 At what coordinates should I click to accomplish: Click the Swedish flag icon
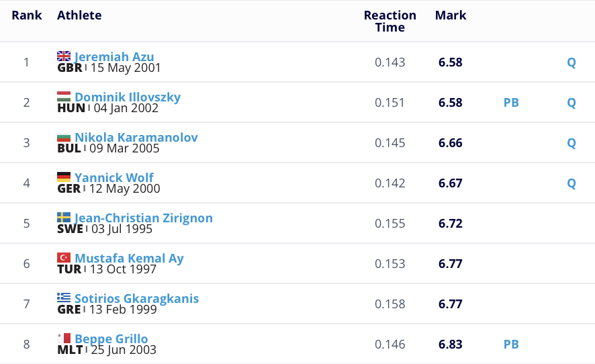tap(64, 218)
